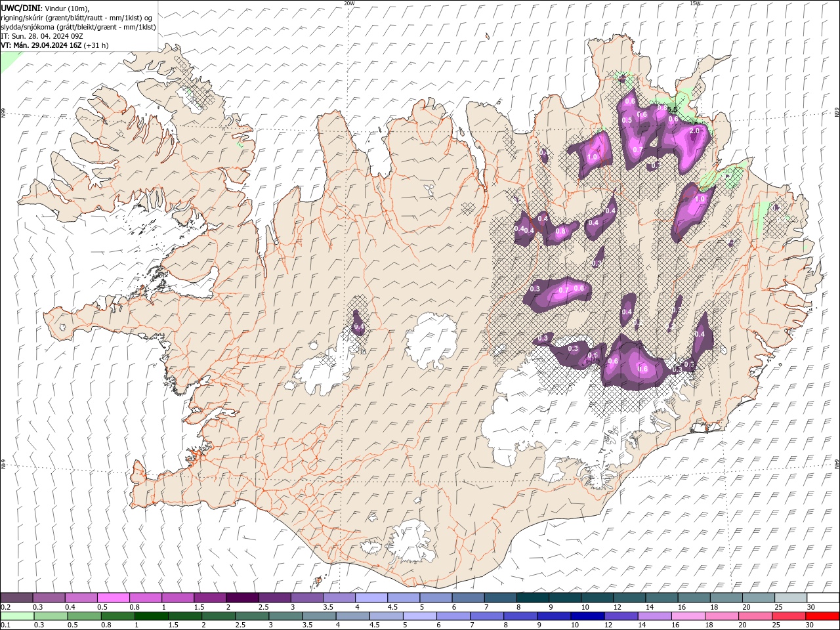
Task: Click the 'VT: Mán. 29.04.2024 16Z' valid time
Action: (41, 45)
